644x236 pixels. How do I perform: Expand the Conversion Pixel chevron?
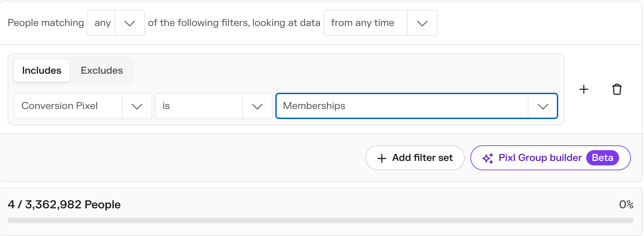(137, 106)
